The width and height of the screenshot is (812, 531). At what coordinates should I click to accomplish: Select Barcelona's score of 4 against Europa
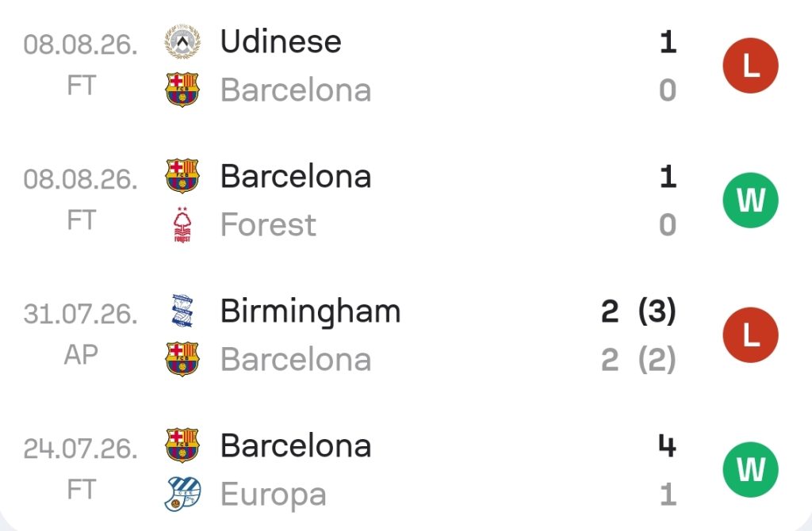[667, 445]
